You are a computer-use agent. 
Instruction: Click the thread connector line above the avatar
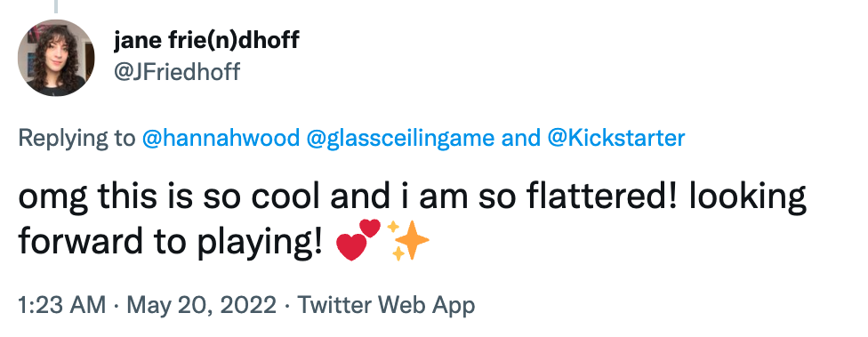click(55, 6)
